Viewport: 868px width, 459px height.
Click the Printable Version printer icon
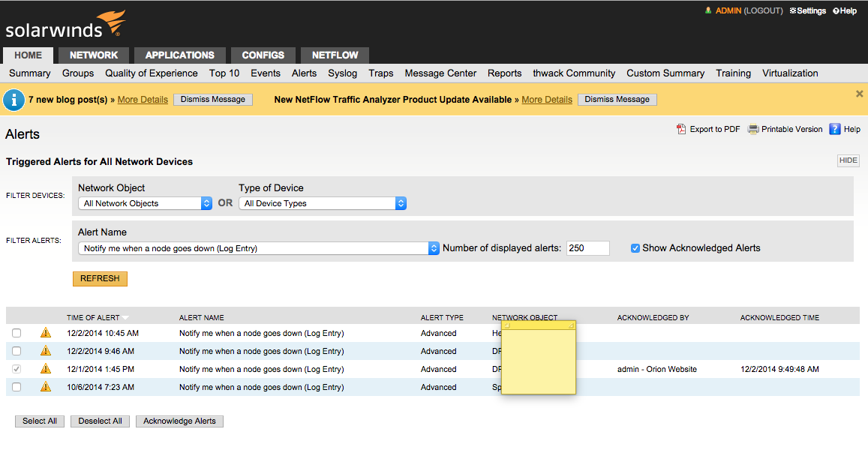tap(753, 129)
